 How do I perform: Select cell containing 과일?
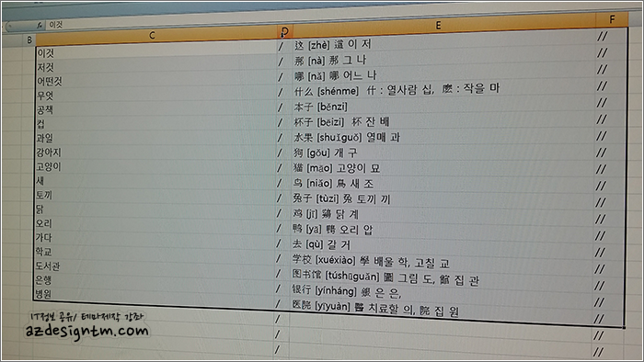click(156, 138)
